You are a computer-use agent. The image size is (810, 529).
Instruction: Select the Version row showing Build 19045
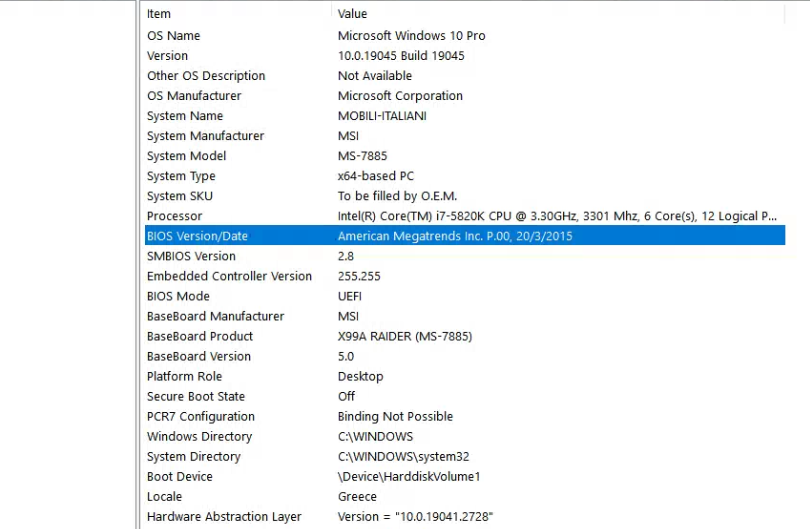[465, 56]
